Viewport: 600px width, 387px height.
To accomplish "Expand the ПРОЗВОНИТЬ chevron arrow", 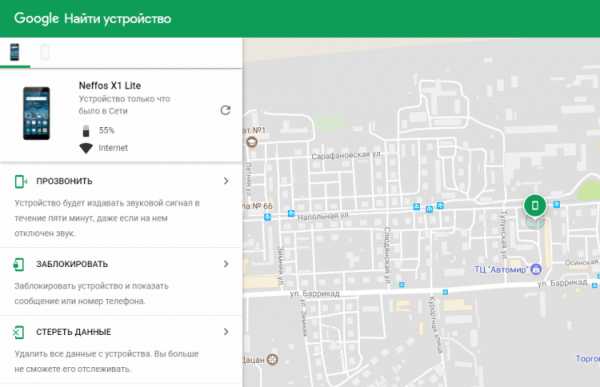I will coord(226,181).
